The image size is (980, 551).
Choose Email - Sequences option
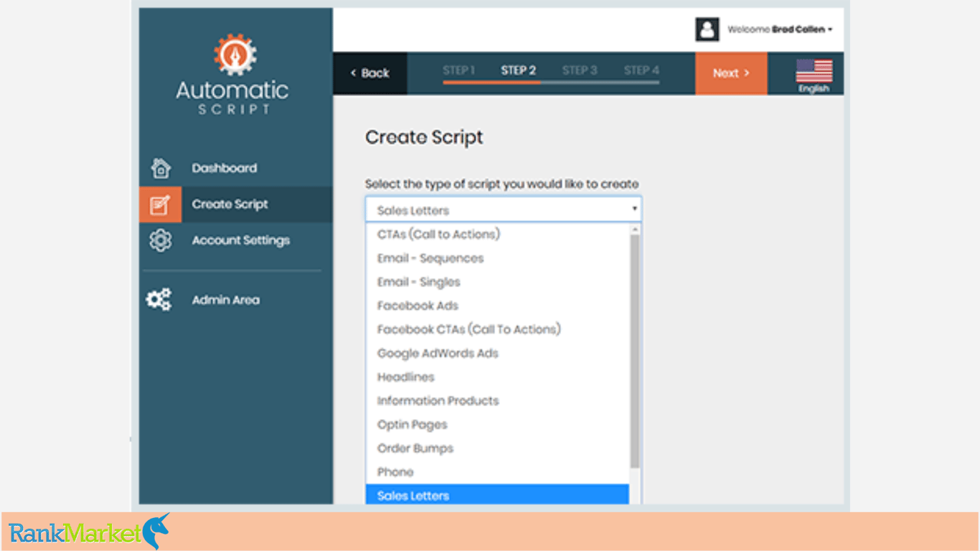[497, 258]
